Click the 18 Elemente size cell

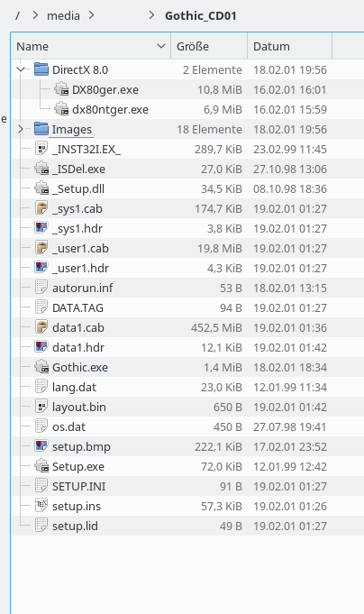point(209,130)
